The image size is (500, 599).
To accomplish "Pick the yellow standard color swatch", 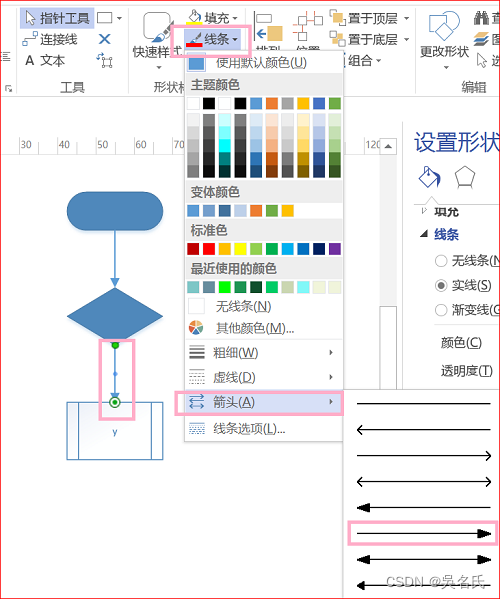I will [240, 249].
